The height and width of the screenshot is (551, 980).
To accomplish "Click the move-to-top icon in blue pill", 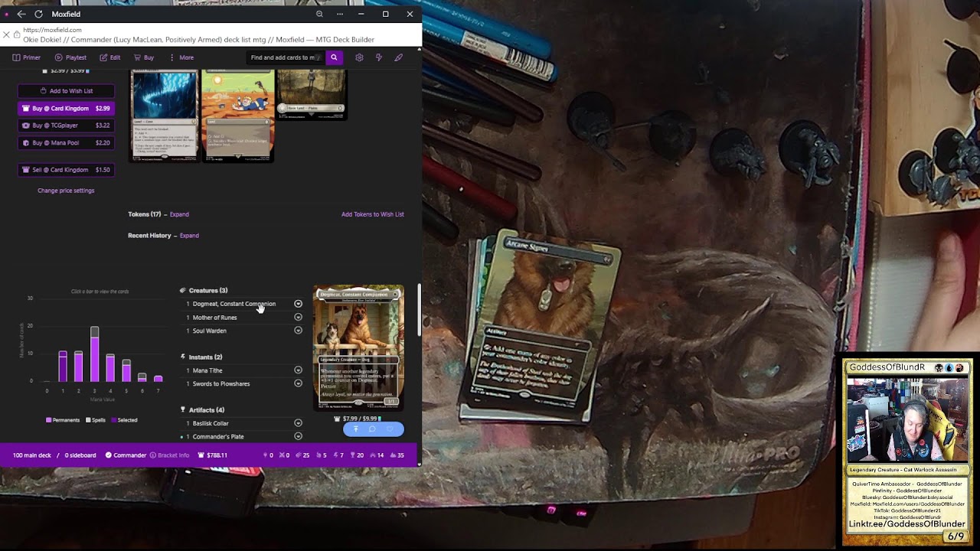I will point(356,429).
